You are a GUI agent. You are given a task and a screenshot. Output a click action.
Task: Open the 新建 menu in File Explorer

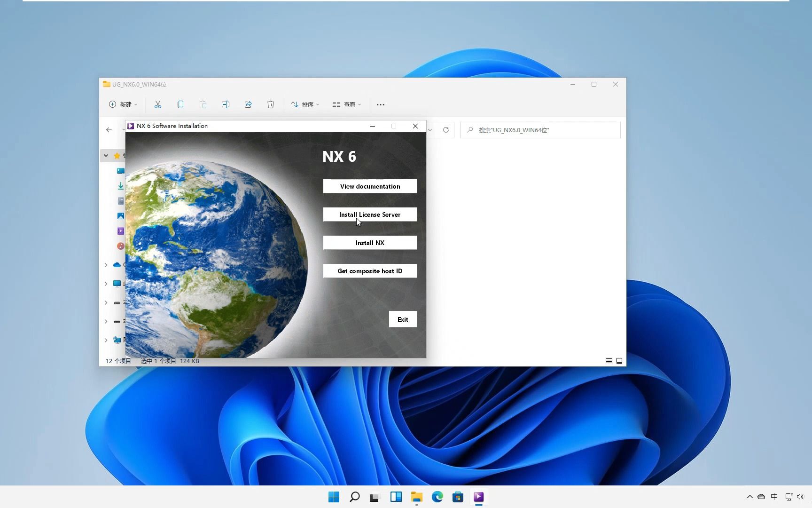pos(123,104)
